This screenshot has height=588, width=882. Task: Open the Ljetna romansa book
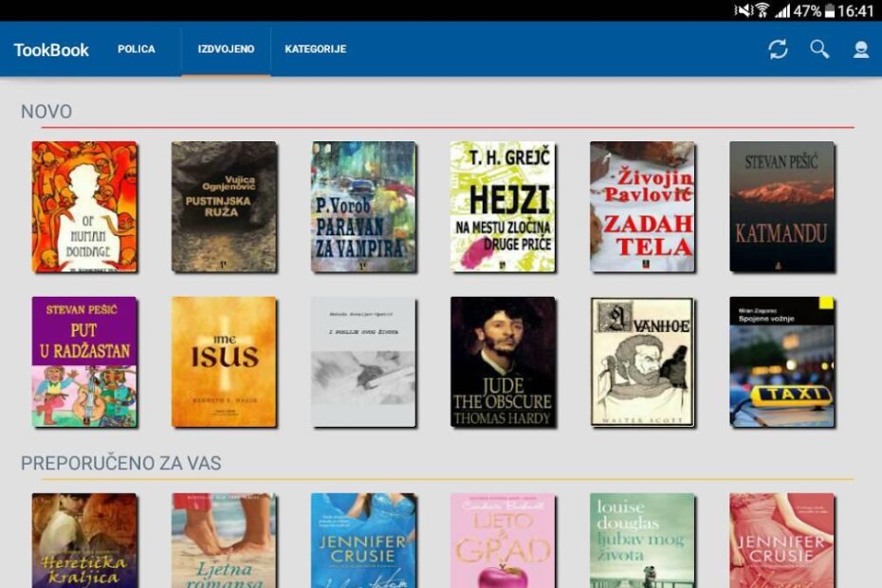coord(224,541)
